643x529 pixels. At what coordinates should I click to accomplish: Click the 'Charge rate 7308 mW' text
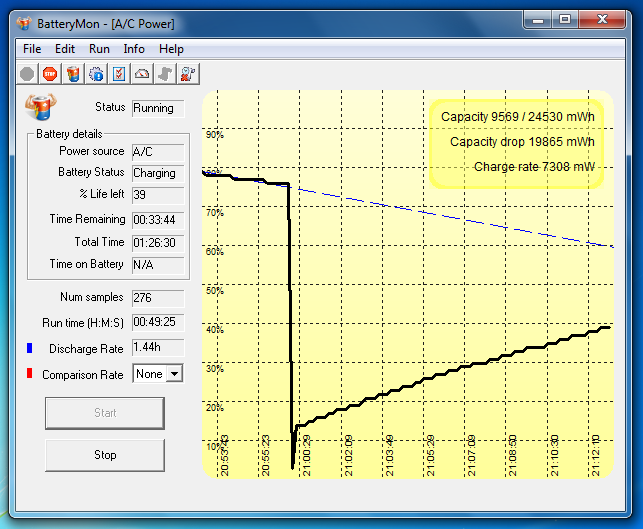[534, 167]
